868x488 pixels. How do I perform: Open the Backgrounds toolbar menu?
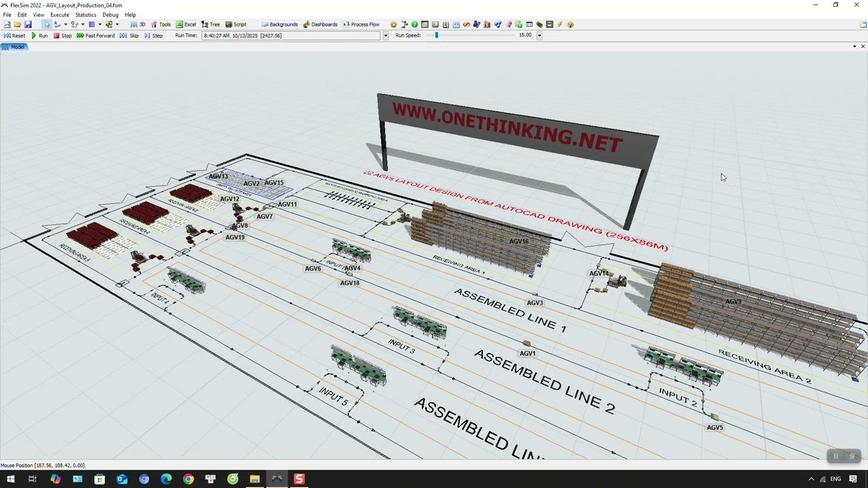279,24
